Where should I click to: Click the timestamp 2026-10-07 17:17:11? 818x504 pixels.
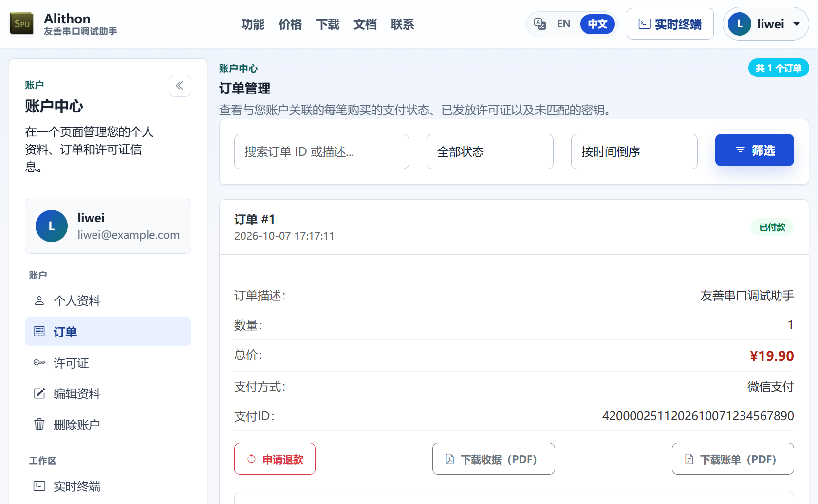(x=284, y=236)
